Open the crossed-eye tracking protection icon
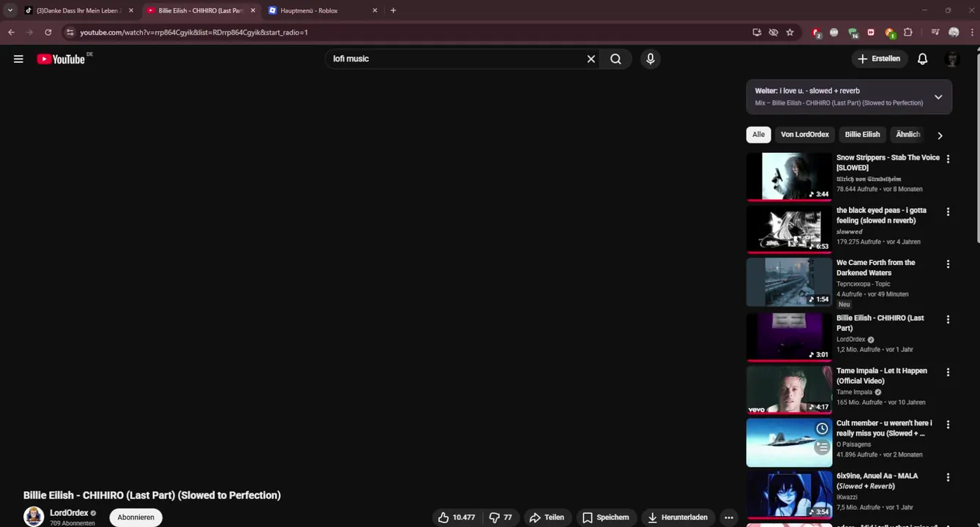 [x=773, y=32]
